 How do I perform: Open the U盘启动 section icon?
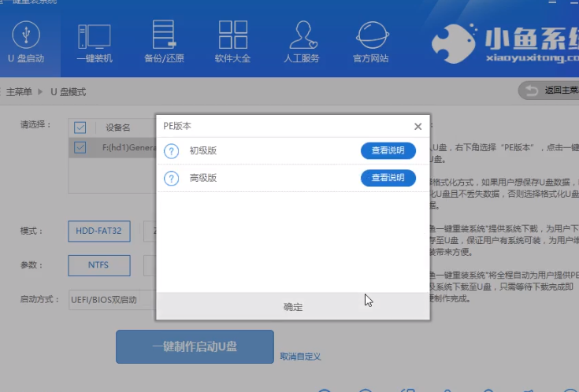pyautogui.click(x=26, y=37)
